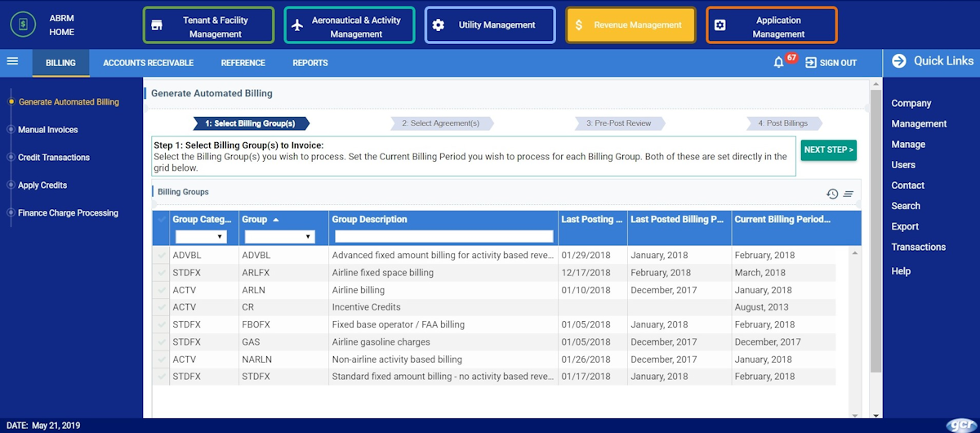Open Apply Credits in sidebar

tap(42, 185)
